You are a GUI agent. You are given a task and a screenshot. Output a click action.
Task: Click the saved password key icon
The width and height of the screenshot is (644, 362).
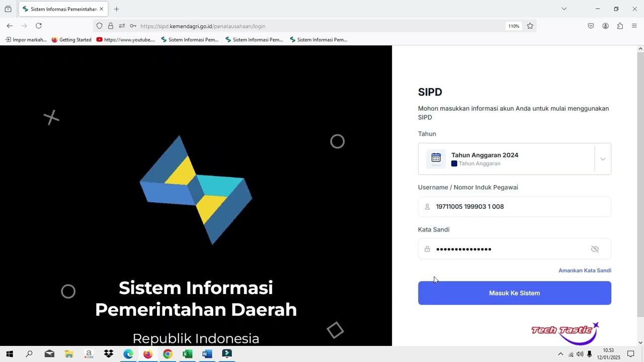(133, 26)
